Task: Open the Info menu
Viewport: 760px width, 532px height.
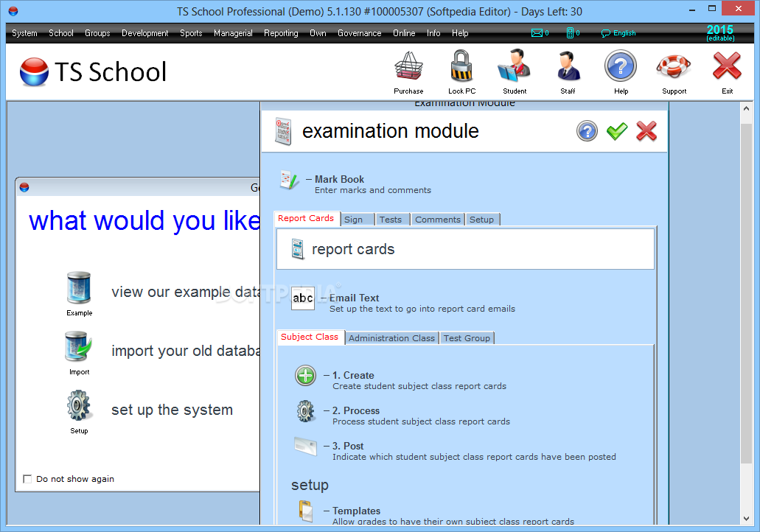Action: point(433,33)
